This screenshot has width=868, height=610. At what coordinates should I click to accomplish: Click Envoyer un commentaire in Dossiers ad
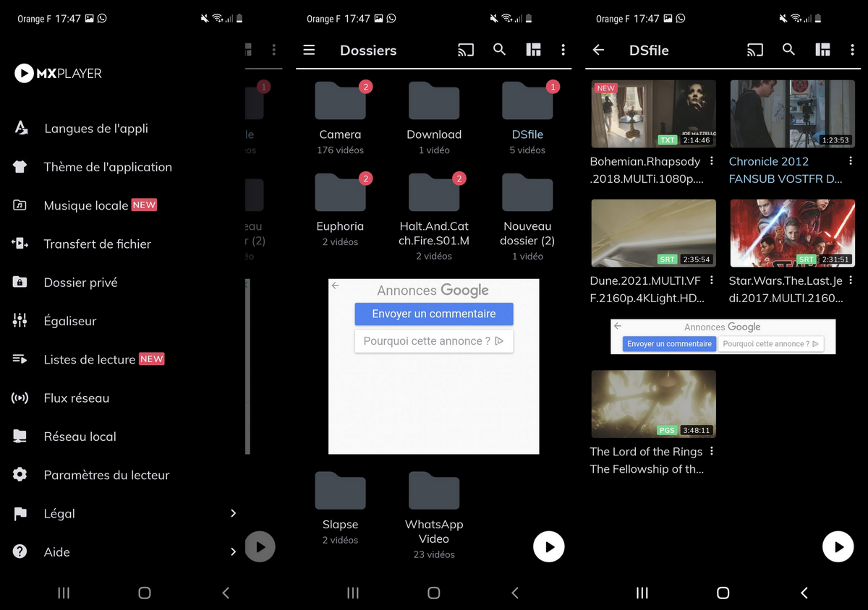point(434,314)
